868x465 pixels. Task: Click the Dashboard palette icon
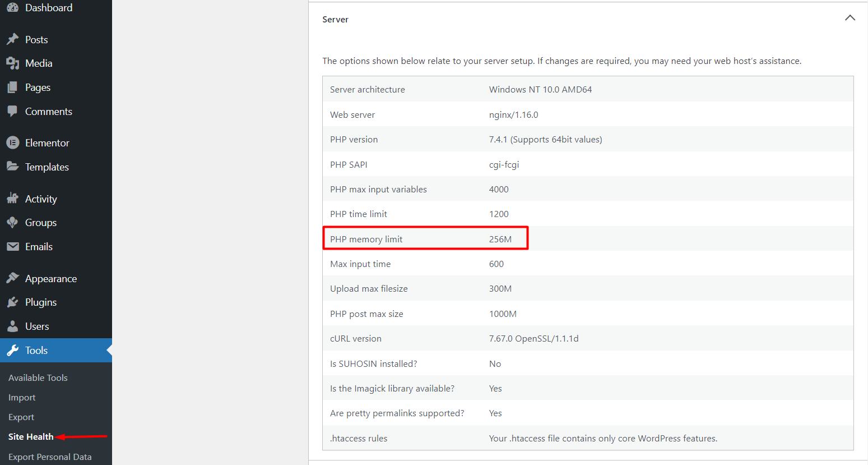click(12, 7)
